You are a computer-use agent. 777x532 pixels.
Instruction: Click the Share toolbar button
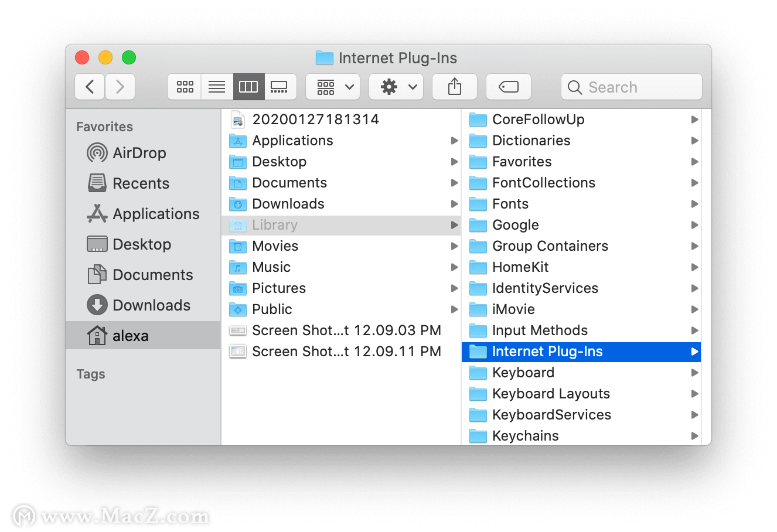[x=455, y=87]
